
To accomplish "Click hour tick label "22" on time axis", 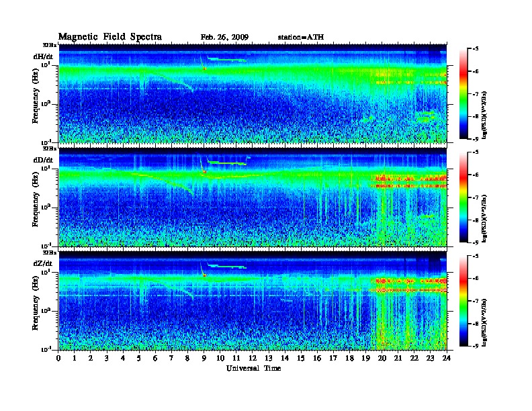I will [x=414, y=358].
